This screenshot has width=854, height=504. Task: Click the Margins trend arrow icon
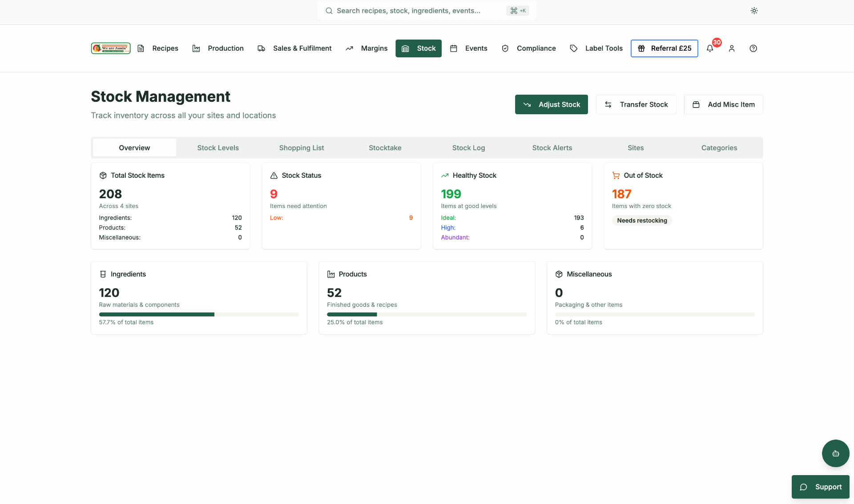349,48
